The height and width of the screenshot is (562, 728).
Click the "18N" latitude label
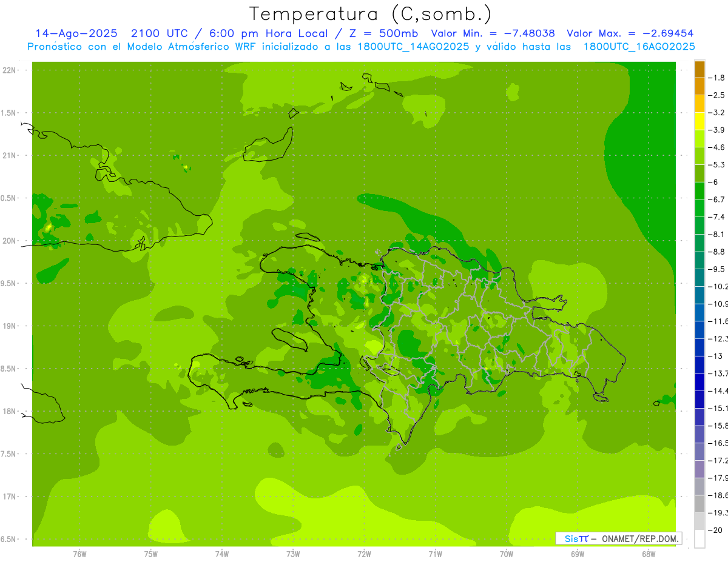click(10, 411)
